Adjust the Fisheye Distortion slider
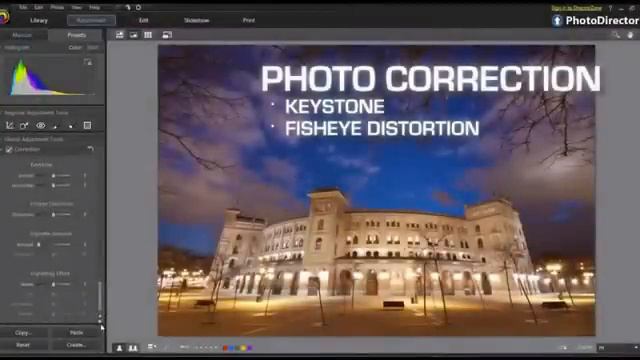This screenshot has width=640, height=360. [x=53, y=214]
